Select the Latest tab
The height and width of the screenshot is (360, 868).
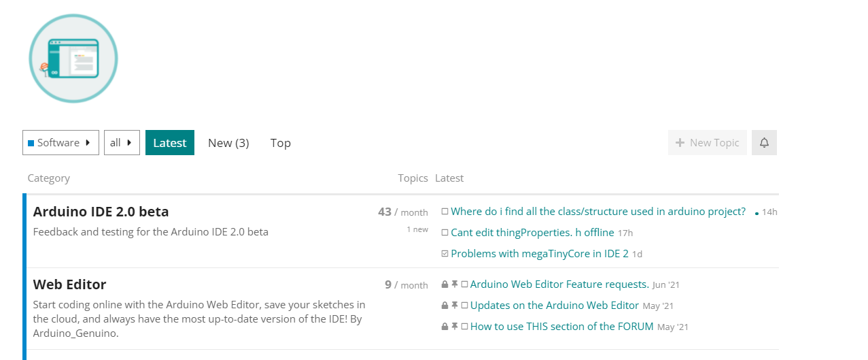[170, 143]
